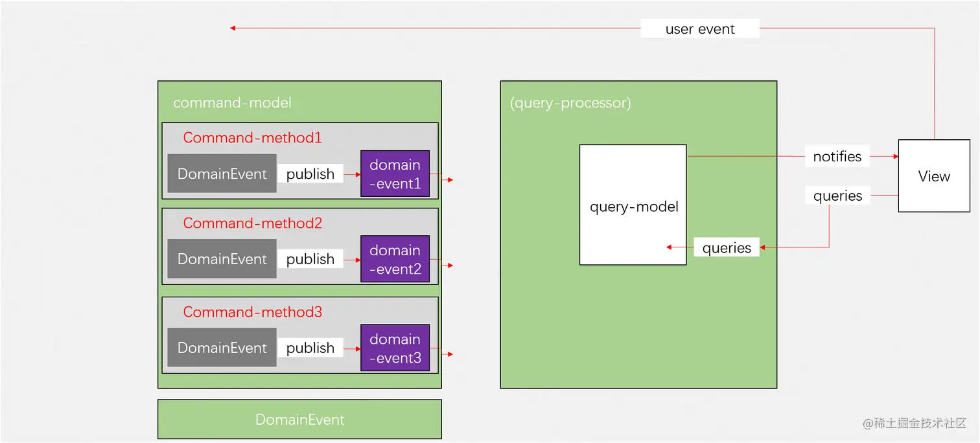Click the publish label under Command-method3
This screenshot has width=980, height=443.
310,347
